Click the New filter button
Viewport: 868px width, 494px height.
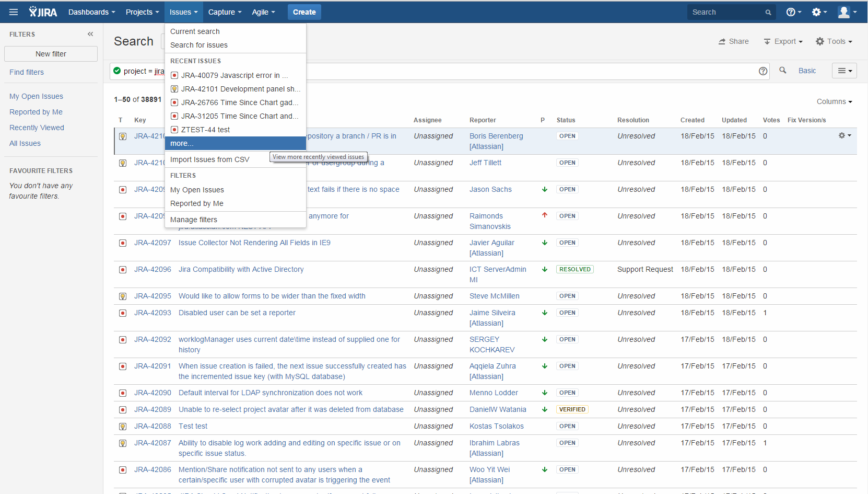click(x=51, y=54)
